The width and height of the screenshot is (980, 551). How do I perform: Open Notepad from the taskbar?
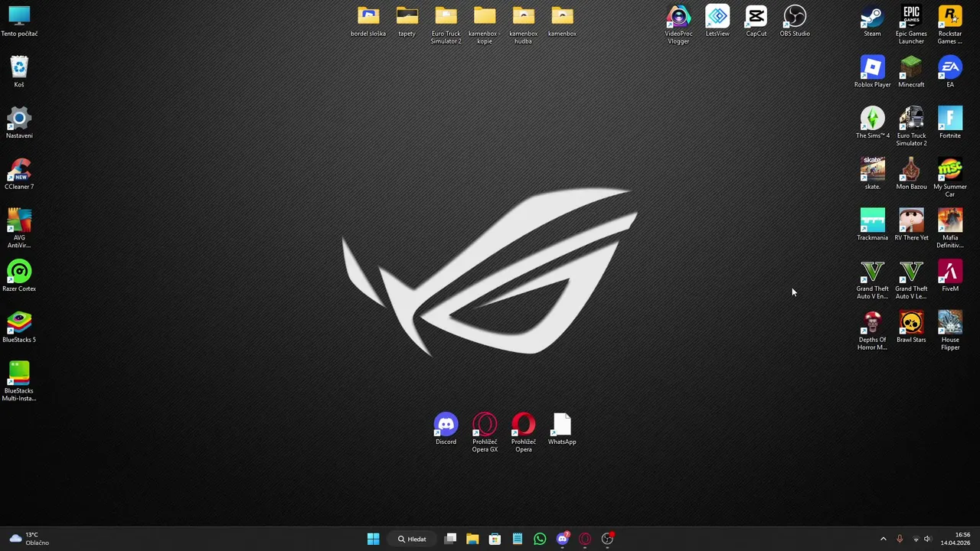[x=518, y=539]
